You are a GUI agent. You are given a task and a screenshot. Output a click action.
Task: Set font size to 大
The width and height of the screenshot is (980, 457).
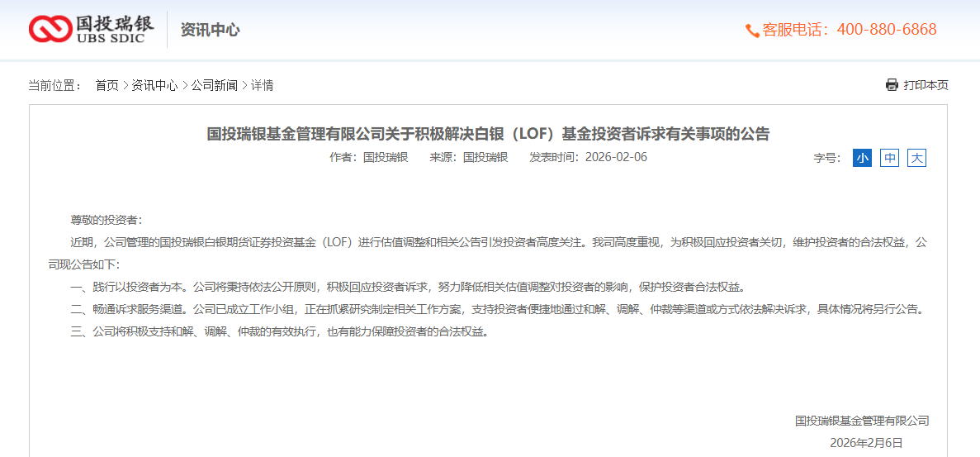point(916,158)
